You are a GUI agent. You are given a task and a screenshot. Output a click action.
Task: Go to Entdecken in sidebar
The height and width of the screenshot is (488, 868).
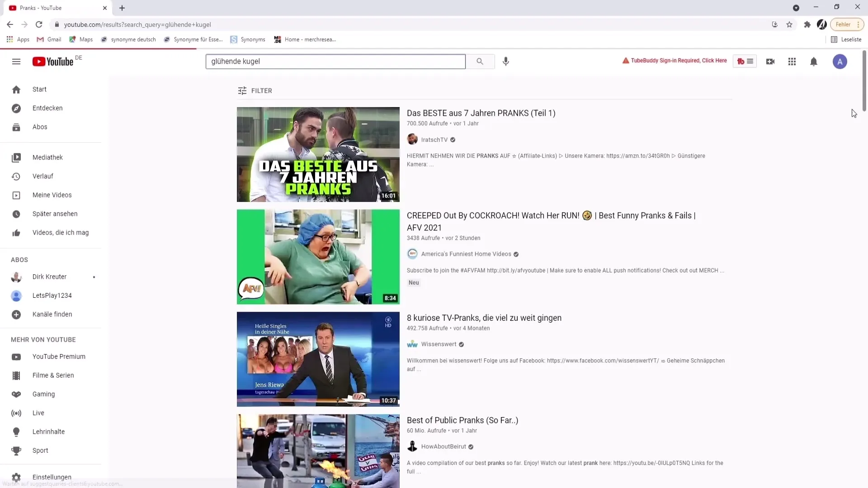click(47, 108)
